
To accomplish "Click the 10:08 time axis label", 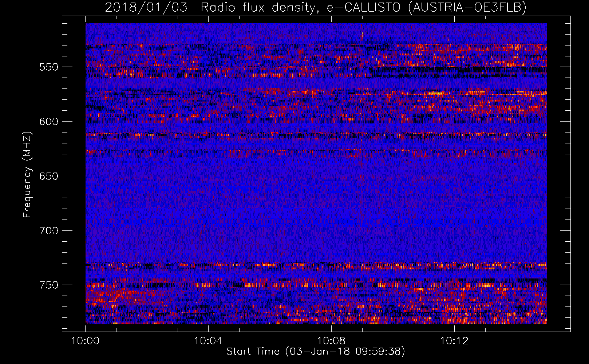I will (331, 341).
